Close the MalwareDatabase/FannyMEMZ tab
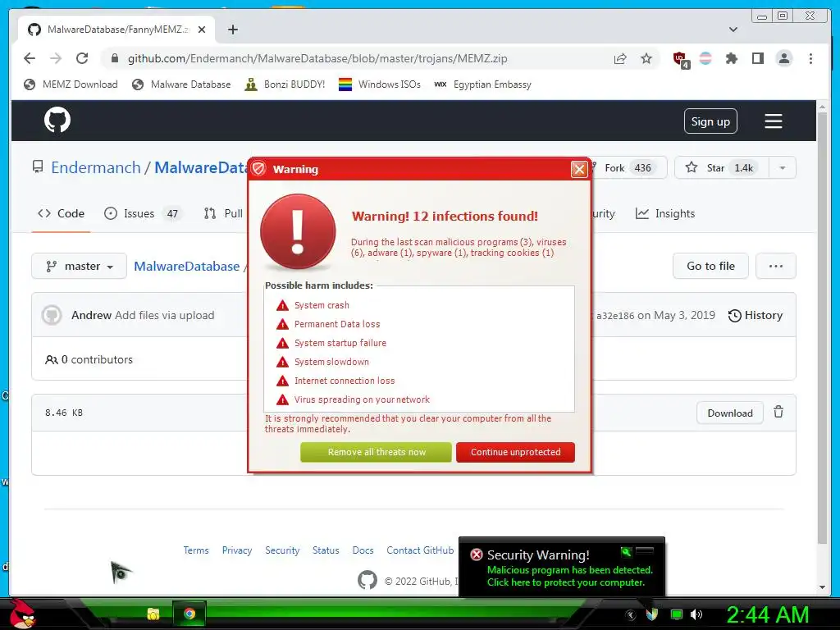 pos(202,30)
